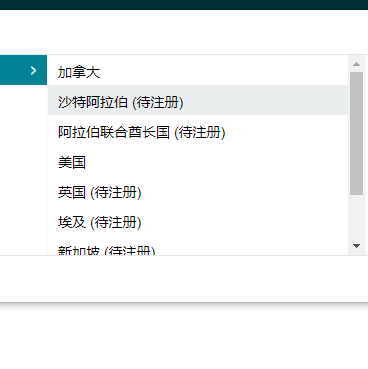This screenshot has width=368, height=369.
Task: Click the vertical scrollbar thumb
Action: (x=356, y=133)
